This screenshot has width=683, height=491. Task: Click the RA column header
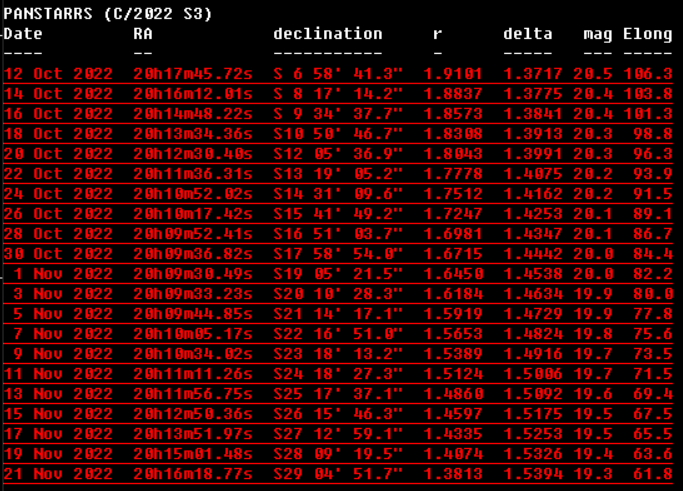click(143, 34)
